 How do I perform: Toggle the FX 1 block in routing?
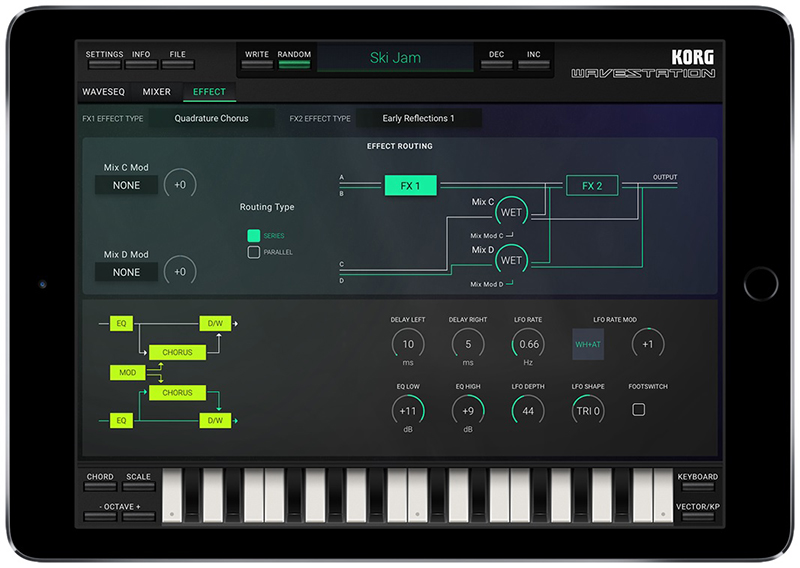411,186
